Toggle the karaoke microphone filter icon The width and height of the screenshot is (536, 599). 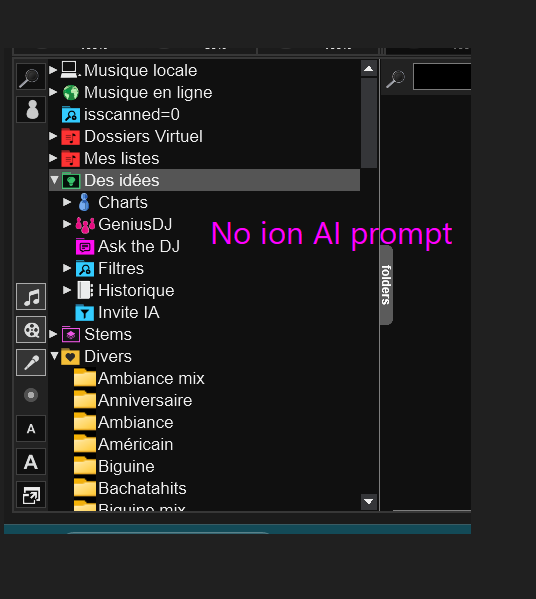point(31,363)
